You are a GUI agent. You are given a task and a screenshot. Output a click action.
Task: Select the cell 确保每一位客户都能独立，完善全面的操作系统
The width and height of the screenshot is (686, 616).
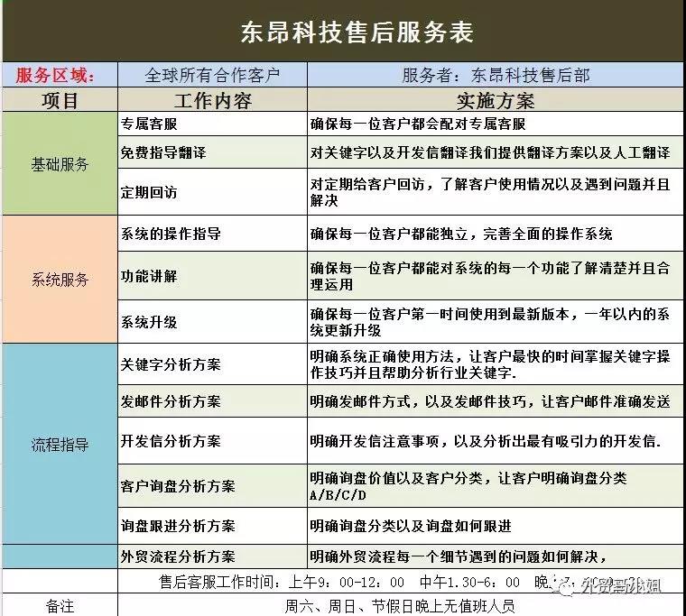coord(496,234)
